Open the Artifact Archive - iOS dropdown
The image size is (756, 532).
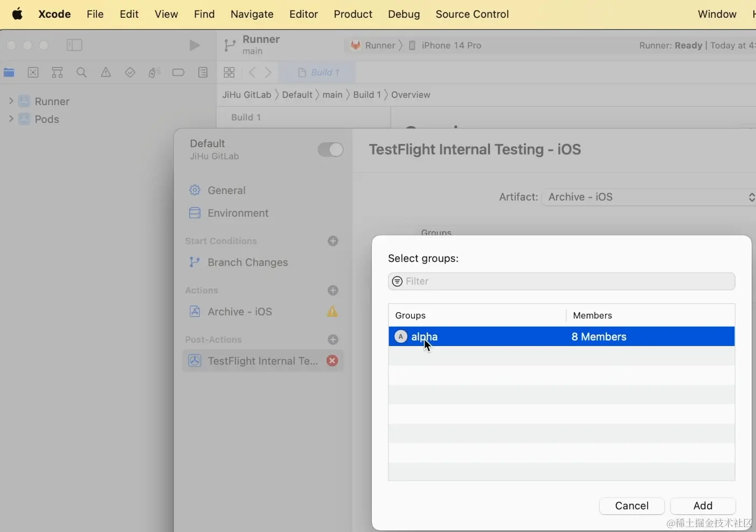[x=649, y=197]
